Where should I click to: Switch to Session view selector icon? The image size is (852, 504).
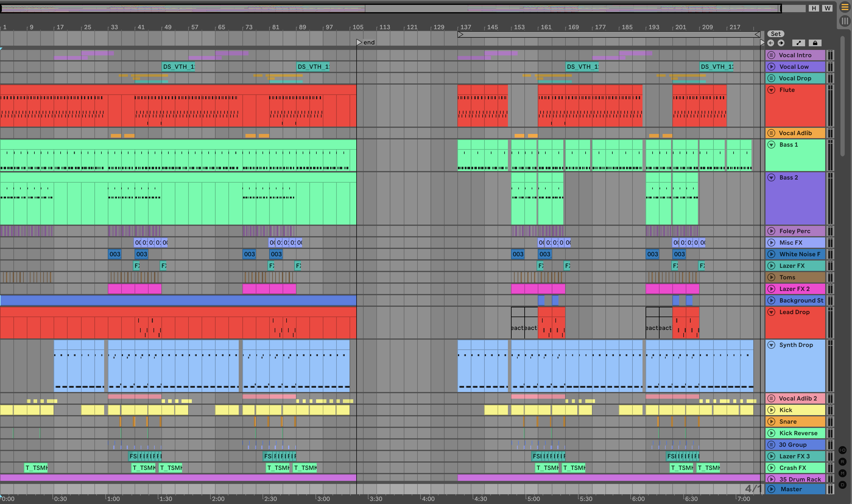pos(844,21)
